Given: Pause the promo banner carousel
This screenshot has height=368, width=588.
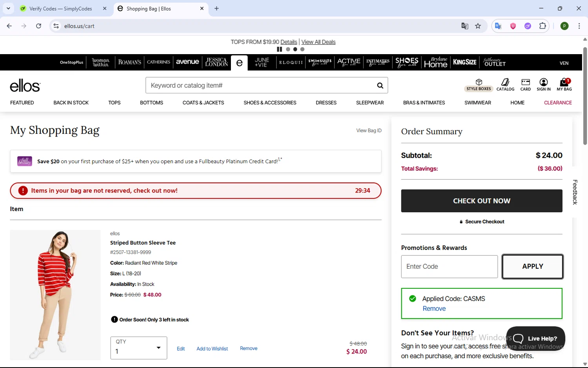Looking at the screenshot, I should 279,49.
